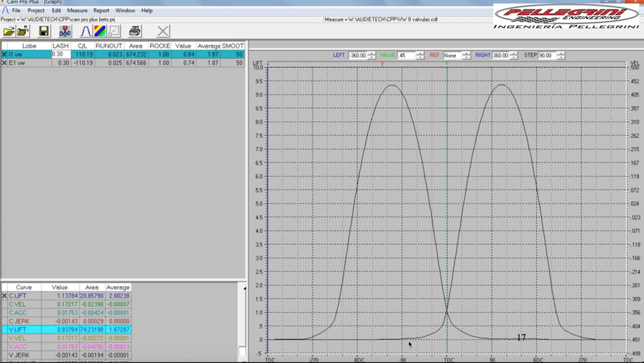Toggle visibility of the I1 vw lobe

point(5,55)
